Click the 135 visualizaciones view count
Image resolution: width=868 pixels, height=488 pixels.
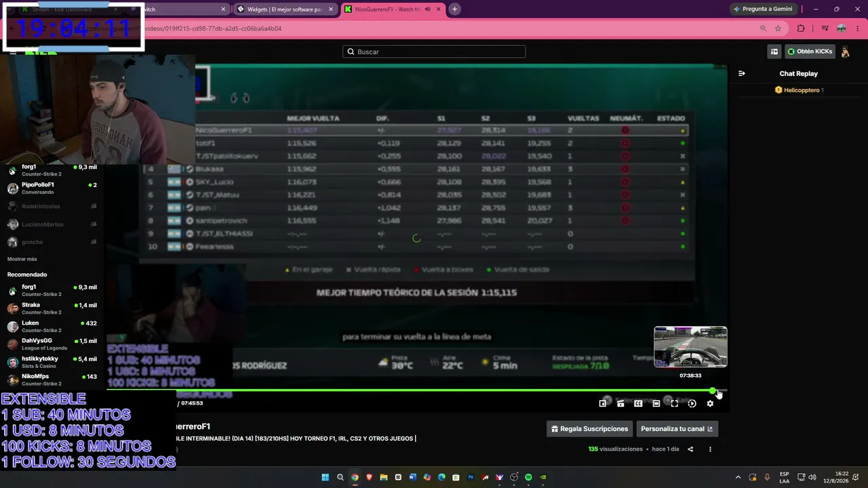coord(615,449)
